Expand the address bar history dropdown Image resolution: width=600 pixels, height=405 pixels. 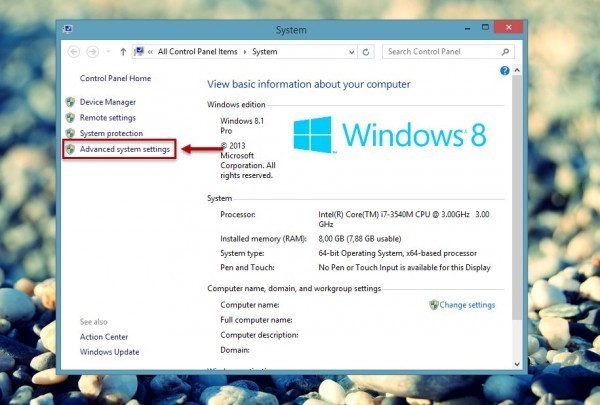point(351,52)
